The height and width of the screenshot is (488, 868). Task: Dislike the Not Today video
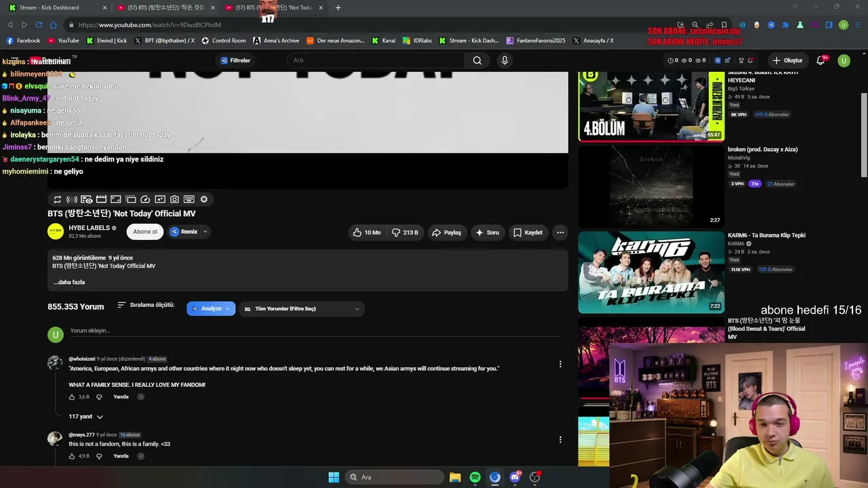(406, 232)
